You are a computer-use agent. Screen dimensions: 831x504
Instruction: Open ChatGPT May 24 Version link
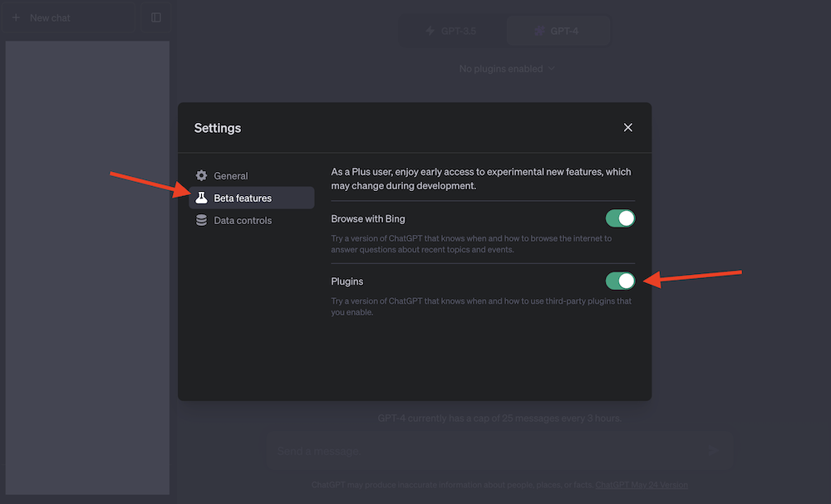click(x=642, y=485)
